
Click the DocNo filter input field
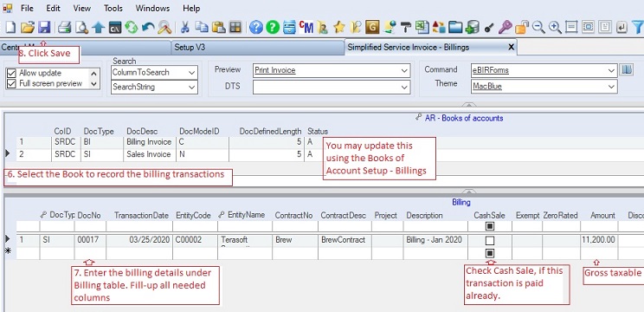pyautogui.click(x=90, y=226)
